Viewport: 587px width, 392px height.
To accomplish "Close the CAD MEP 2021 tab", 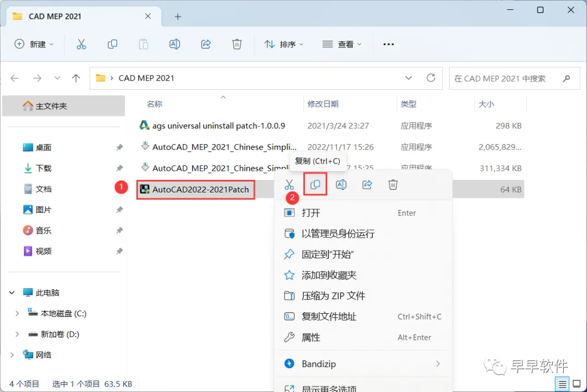I will tap(148, 16).
